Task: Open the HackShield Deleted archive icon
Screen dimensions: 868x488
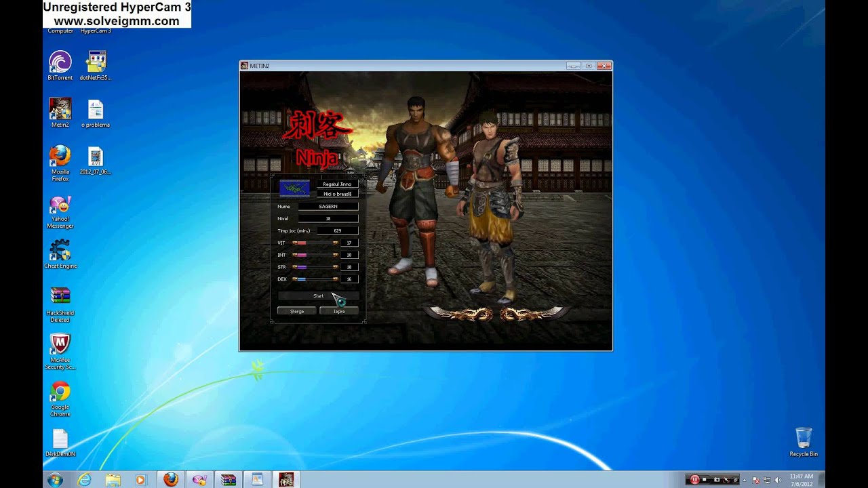Action: pyautogui.click(x=60, y=297)
